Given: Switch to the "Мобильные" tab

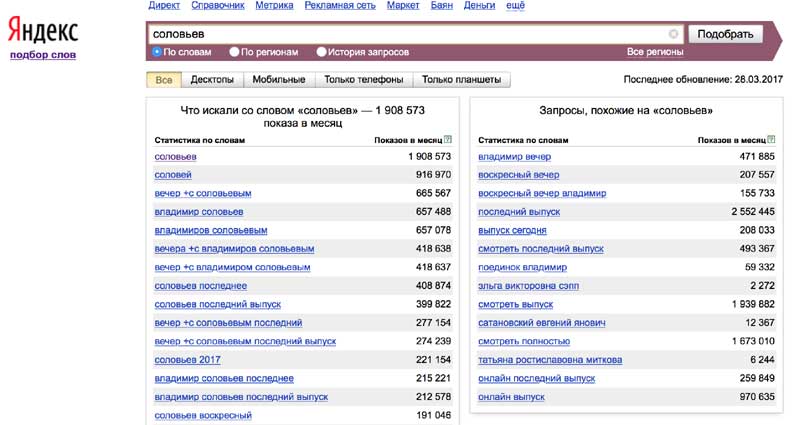Looking at the screenshot, I should pyautogui.click(x=279, y=79).
